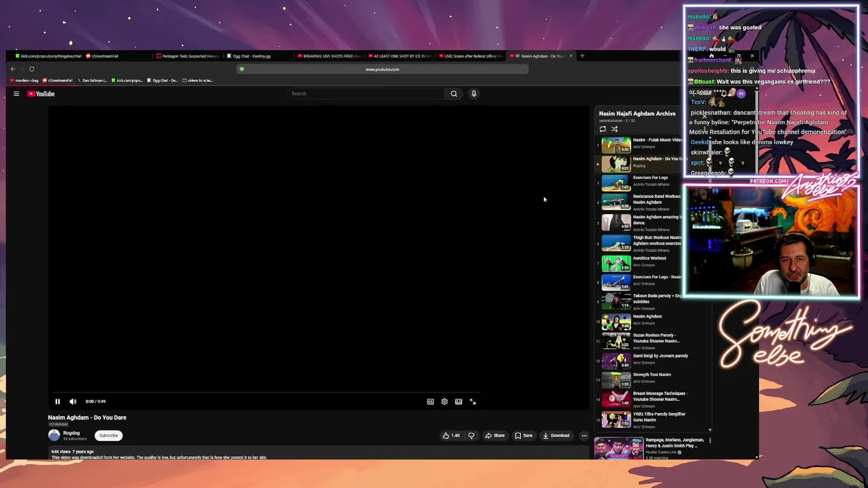The width and height of the screenshot is (868, 488).
Task: Switch to BREAKING: LIVE SHOTS FIRED tab
Action: 329,56
